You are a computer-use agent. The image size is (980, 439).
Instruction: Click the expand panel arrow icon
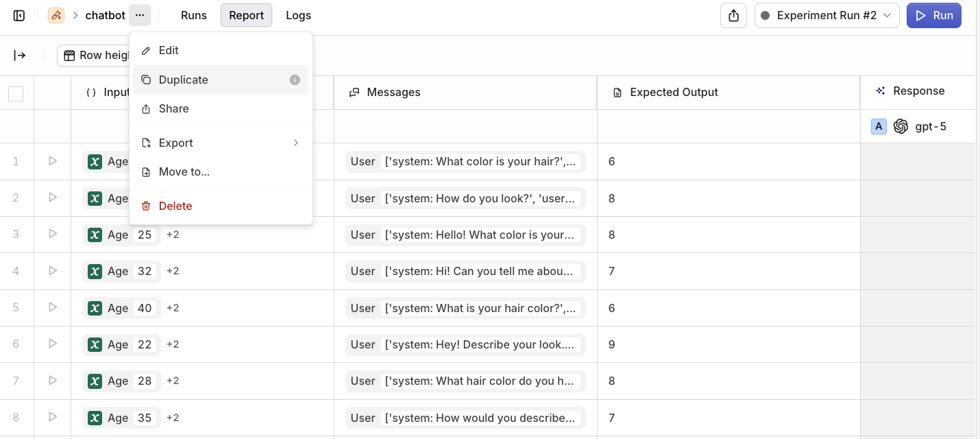pos(20,56)
